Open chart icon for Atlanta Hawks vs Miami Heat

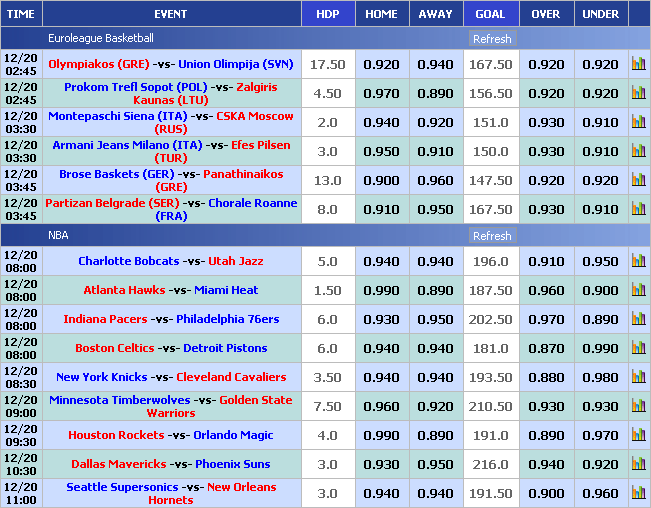pos(638,290)
